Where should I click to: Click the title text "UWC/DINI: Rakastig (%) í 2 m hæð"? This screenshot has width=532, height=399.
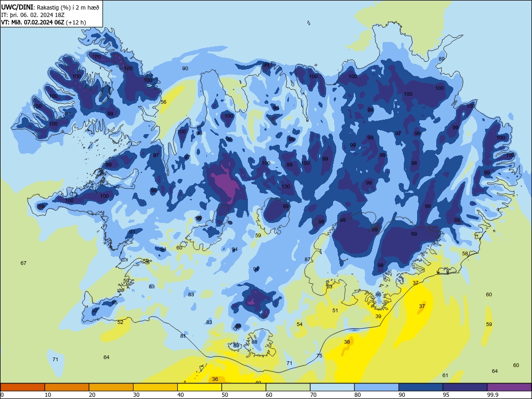click(50, 7)
